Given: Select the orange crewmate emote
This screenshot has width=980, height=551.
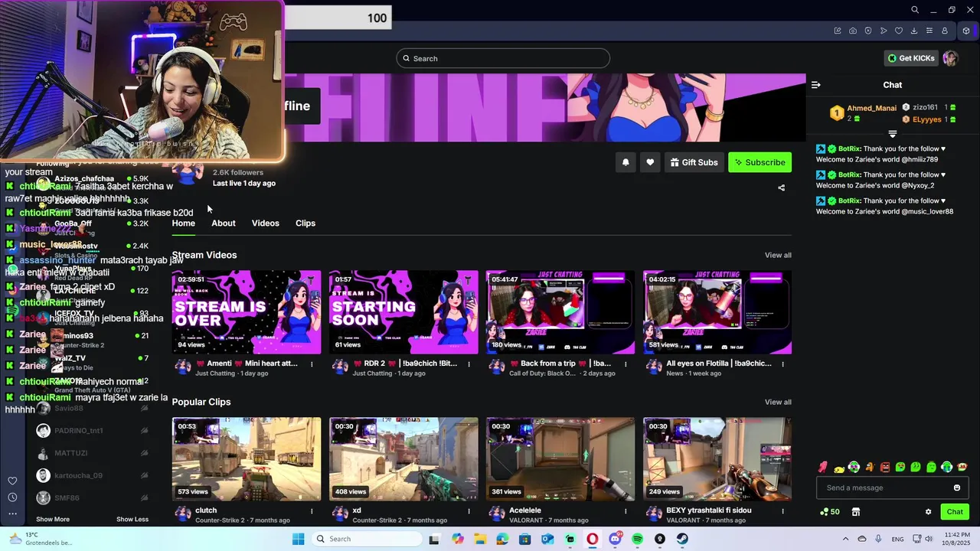Looking at the screenshot, I should 869,467.
